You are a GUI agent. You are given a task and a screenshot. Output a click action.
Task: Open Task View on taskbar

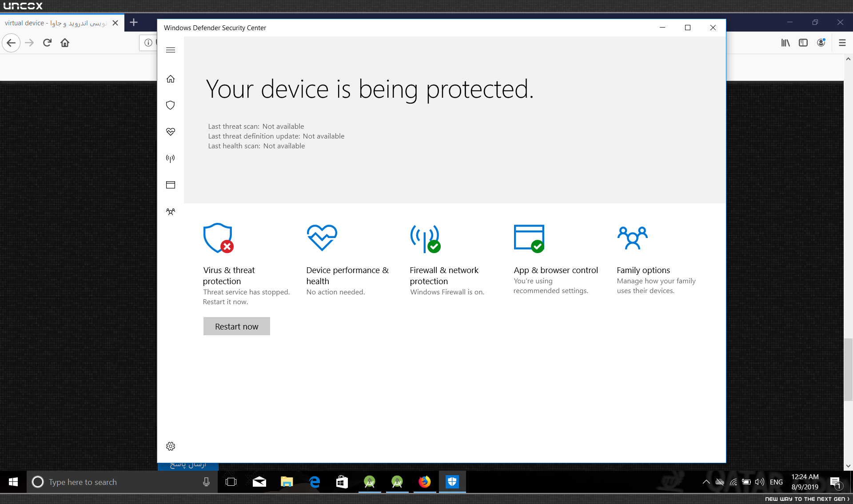[231, 482]
